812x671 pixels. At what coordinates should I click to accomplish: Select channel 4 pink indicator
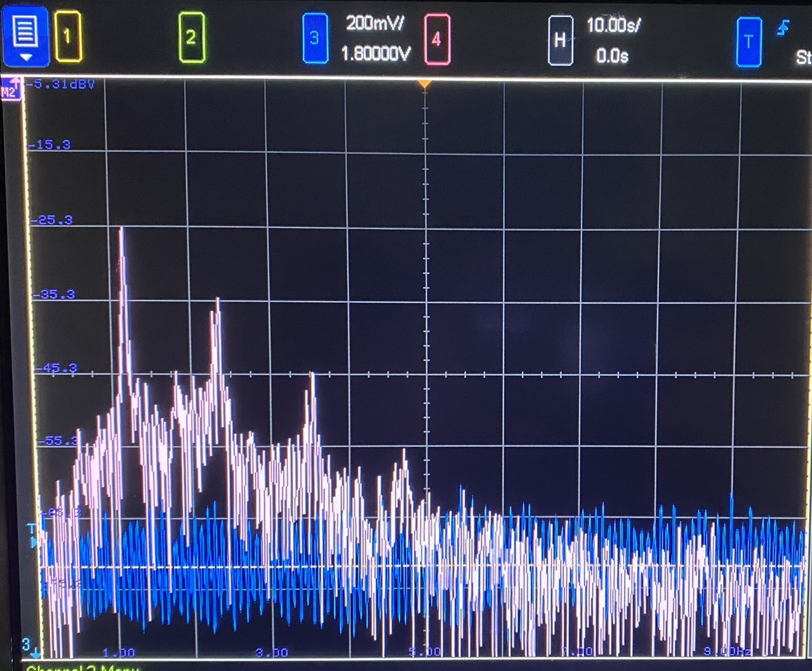tap(436, 40)
